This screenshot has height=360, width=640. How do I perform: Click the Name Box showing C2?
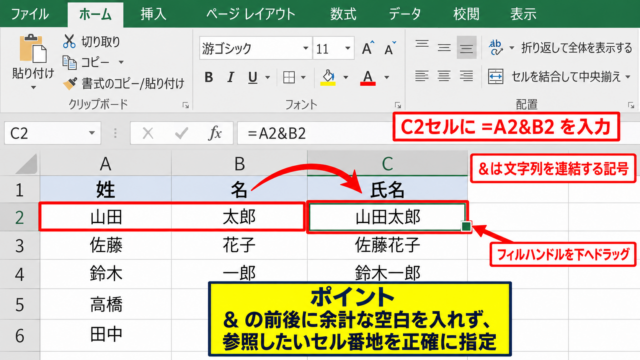click(x=47, y=133)
